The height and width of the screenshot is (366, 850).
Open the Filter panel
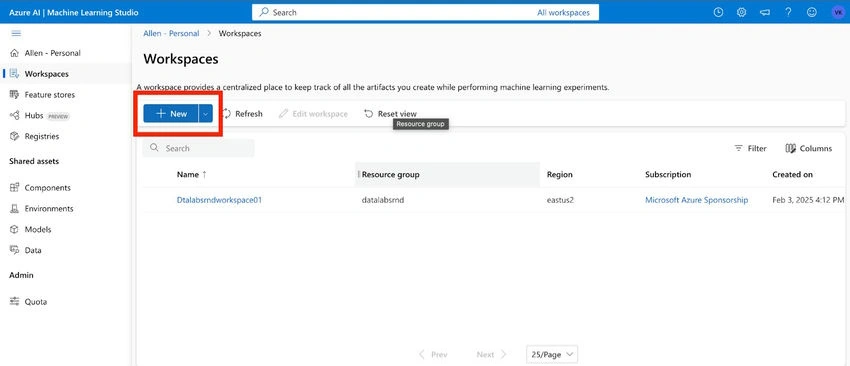tap(750, 149)
